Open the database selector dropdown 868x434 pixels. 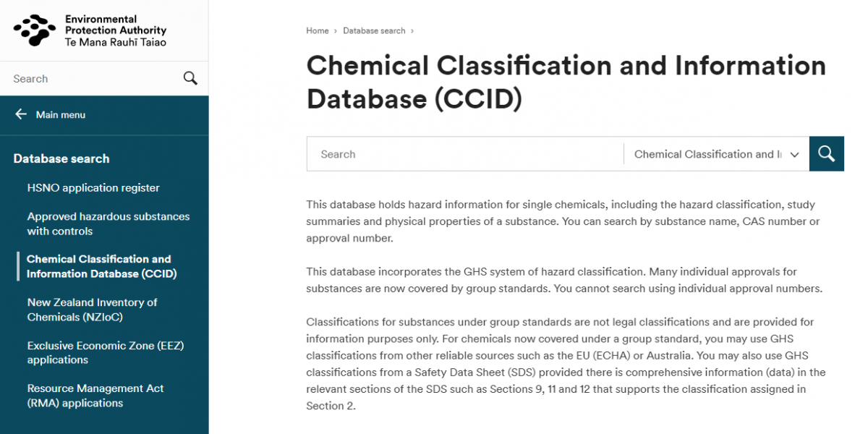716,154
